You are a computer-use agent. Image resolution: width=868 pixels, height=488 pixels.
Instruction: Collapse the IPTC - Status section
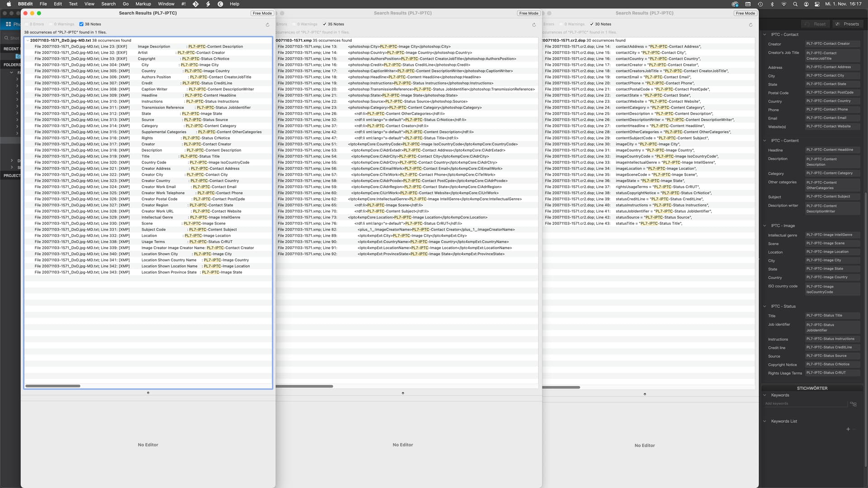(765, 306)
